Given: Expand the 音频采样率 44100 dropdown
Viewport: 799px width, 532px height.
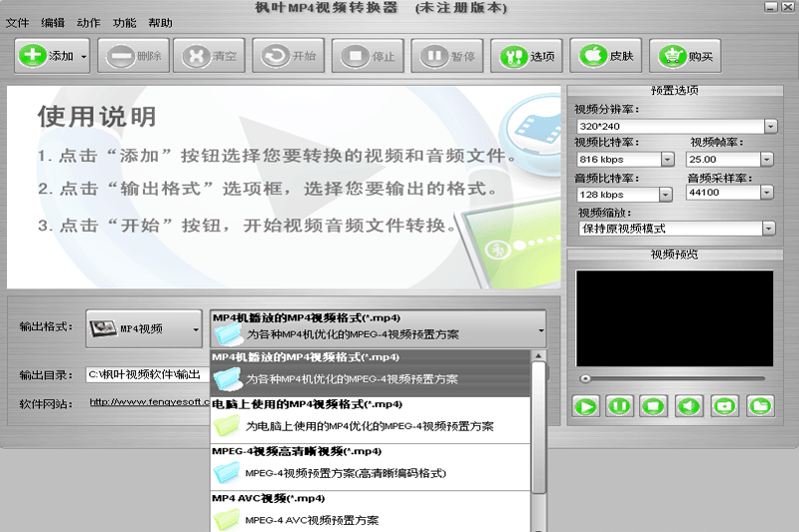Looking at the screenshot, I should [766, 193].
